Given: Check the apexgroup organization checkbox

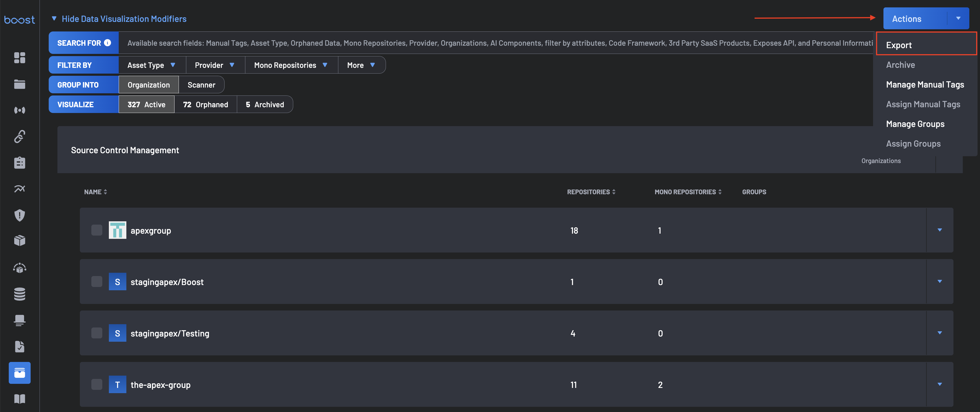Looking at the screenshot, I should click(97, 230).
